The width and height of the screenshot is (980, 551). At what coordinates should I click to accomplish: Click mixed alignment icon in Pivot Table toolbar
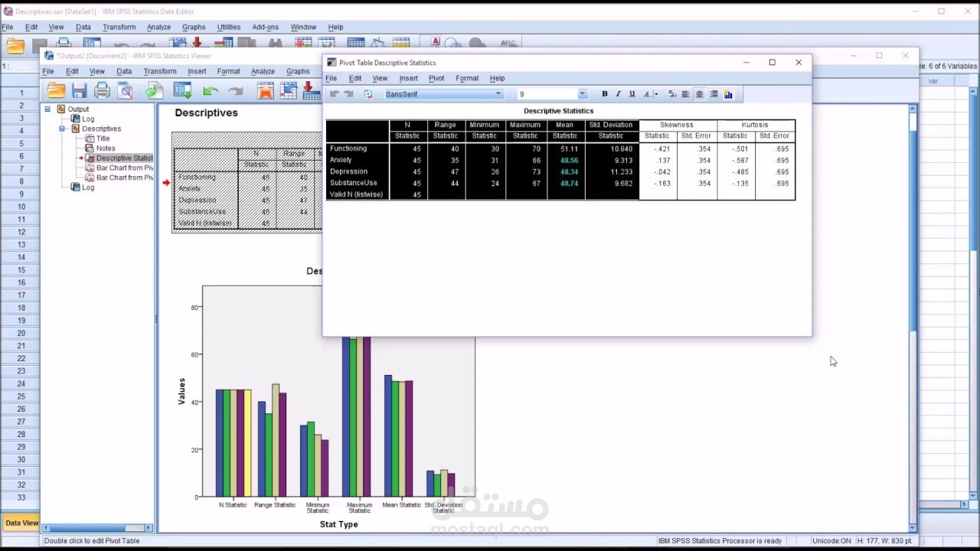672,94
